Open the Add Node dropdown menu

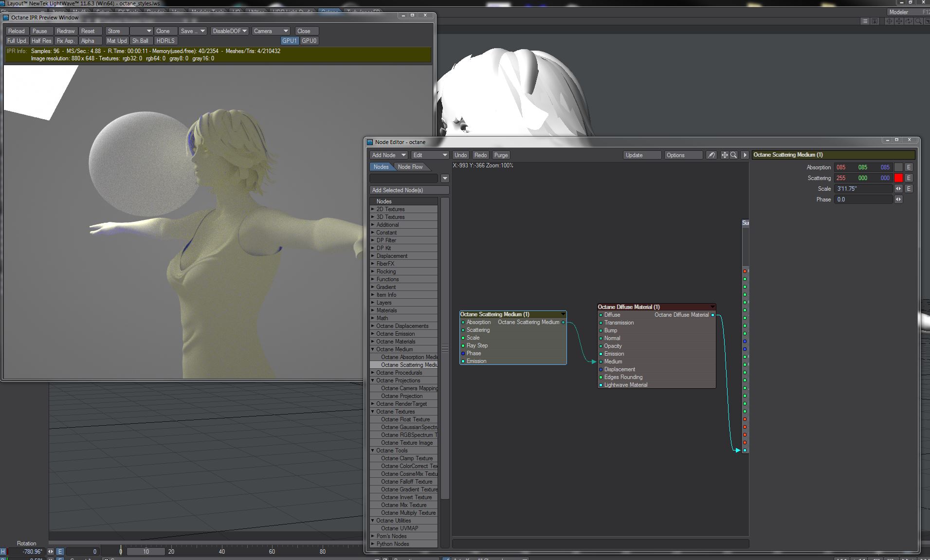[388, 155]
